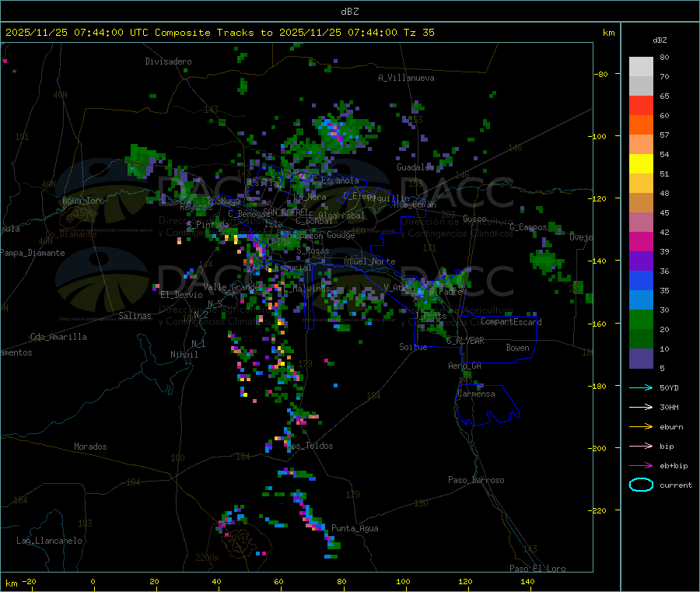Click the cyan current ellipse legend icon
This screenshot has height=592, width=700.
641,485
